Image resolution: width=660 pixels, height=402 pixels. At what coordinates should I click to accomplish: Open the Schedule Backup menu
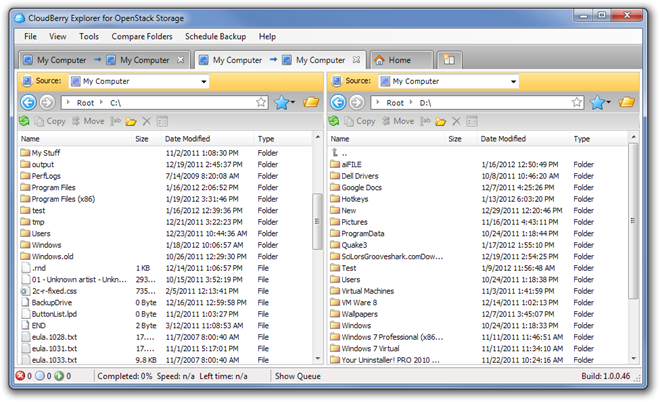[216, 36]
